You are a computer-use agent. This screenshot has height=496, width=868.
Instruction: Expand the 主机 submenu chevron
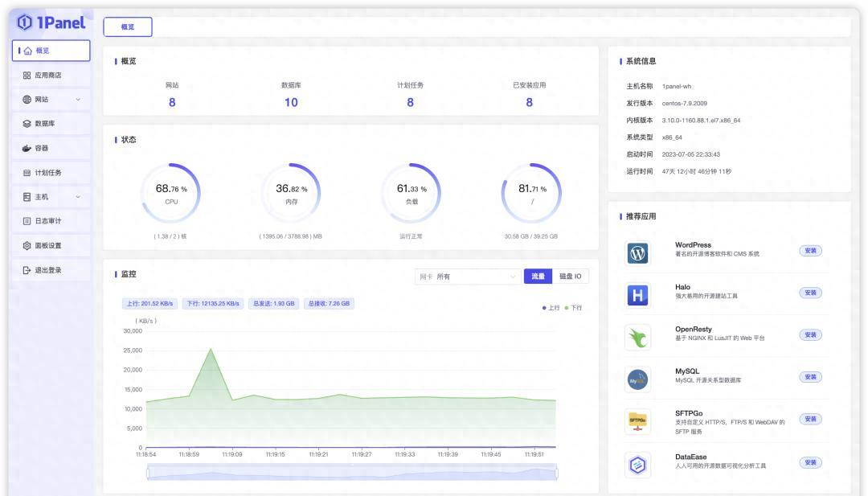78,197
